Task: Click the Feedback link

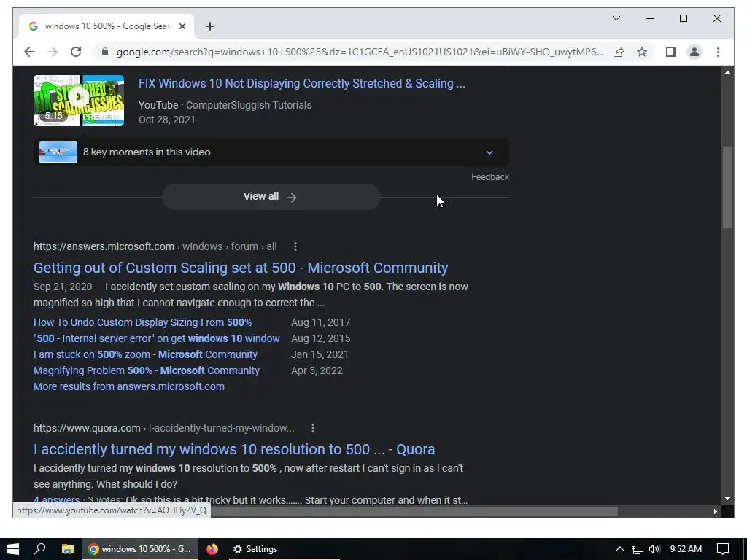Action: pos(490,177)
